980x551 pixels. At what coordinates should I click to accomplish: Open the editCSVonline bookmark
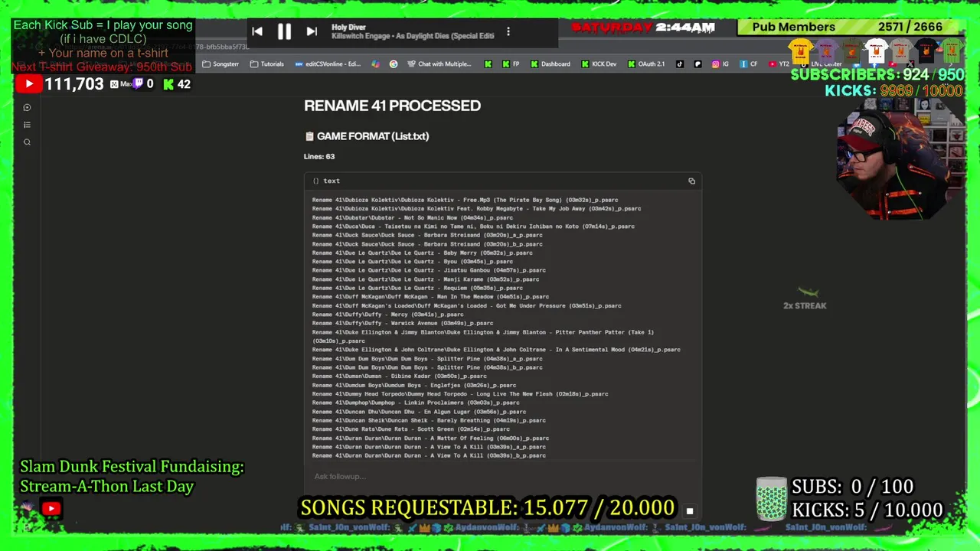[328, 64]
